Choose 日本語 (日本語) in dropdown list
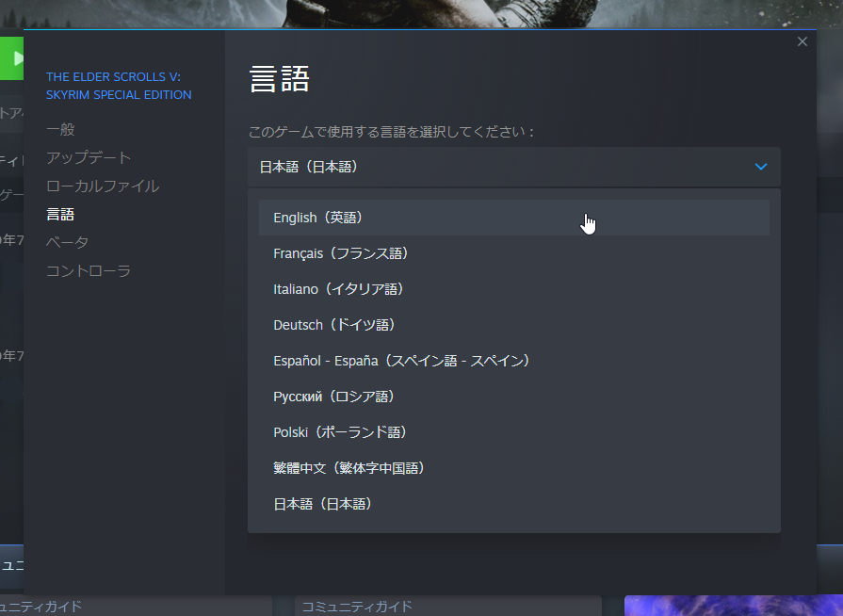This screenshot has height=616, width=843. point(514,504)
